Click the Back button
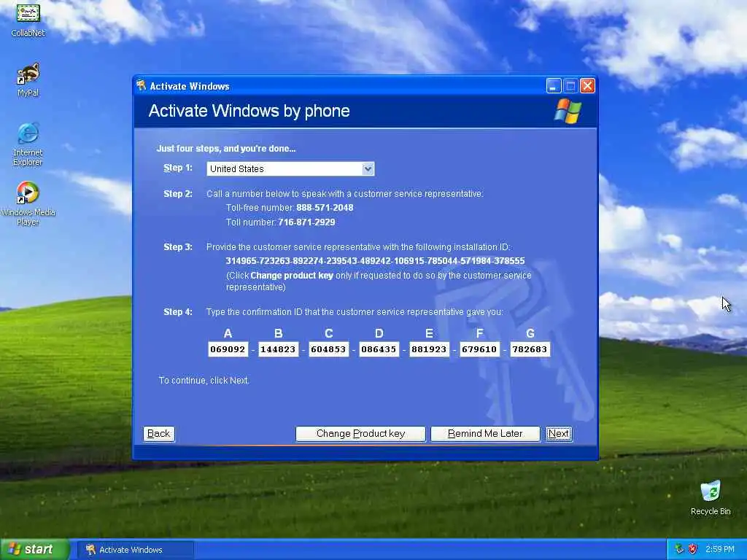The height and width of the screenshot is (560, 747). pyautogui.click(x=158, y=433)
